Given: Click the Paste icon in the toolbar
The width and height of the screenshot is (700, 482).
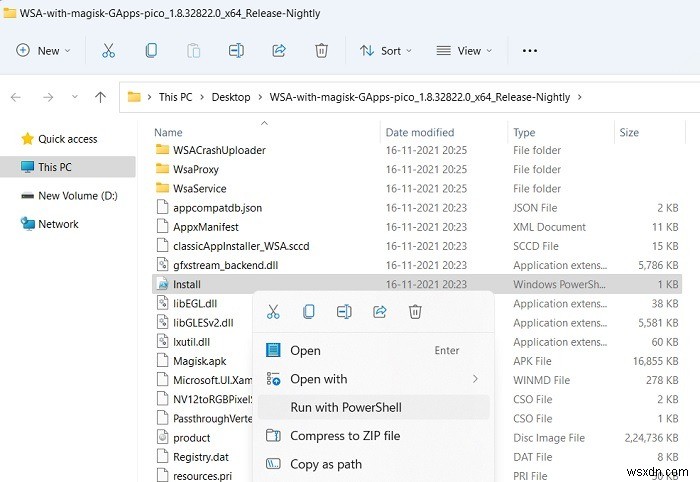Looking at the screenshot, I should click(x=193, y=50).
